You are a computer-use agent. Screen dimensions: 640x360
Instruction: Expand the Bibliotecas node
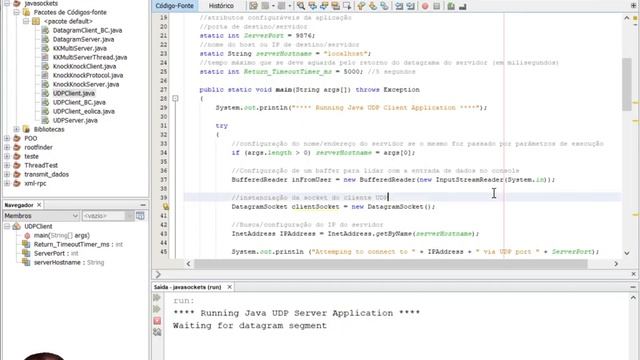click(x=16, y=129)
